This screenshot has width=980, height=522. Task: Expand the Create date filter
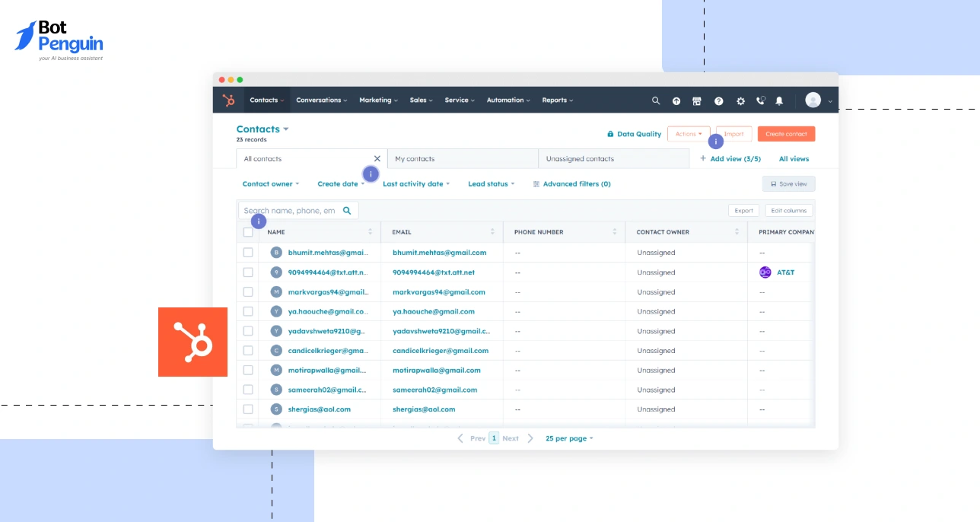tap(341, 183)
